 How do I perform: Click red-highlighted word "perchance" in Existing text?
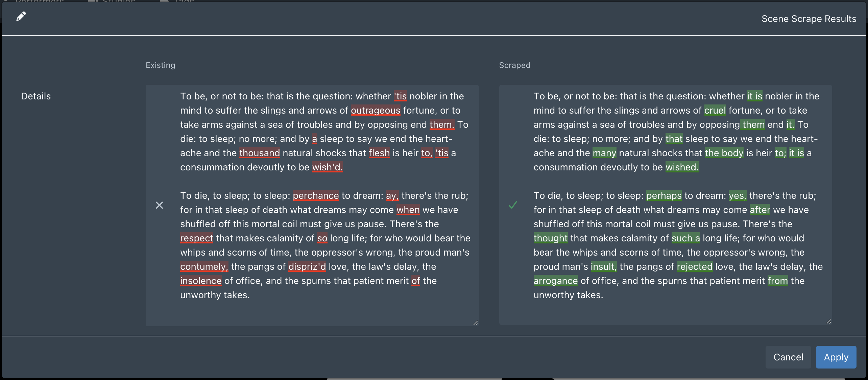[x=316, y=196]
